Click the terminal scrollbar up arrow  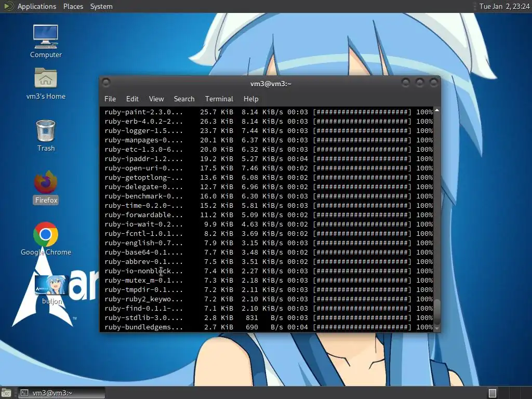tap(437, 110)
